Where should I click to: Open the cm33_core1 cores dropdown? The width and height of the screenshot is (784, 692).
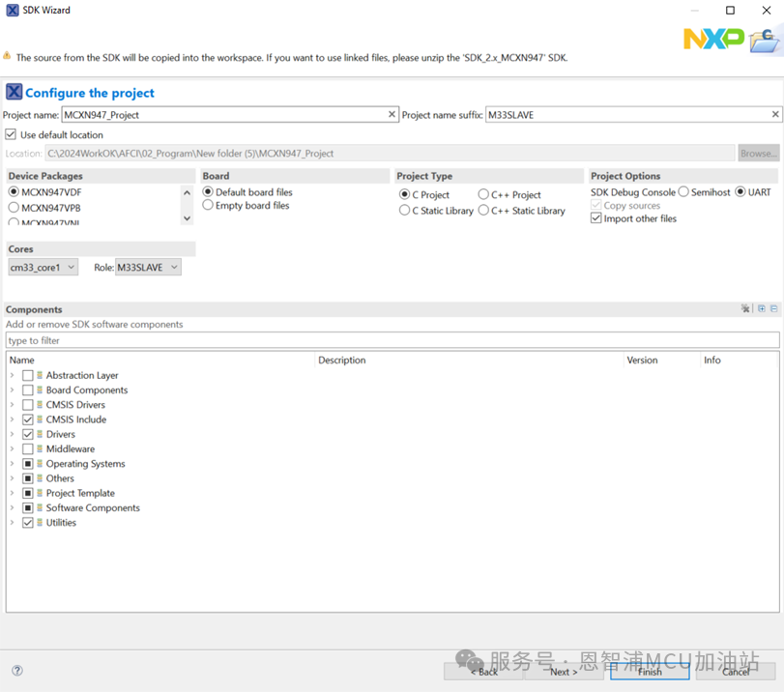click(x=43, y=267)
